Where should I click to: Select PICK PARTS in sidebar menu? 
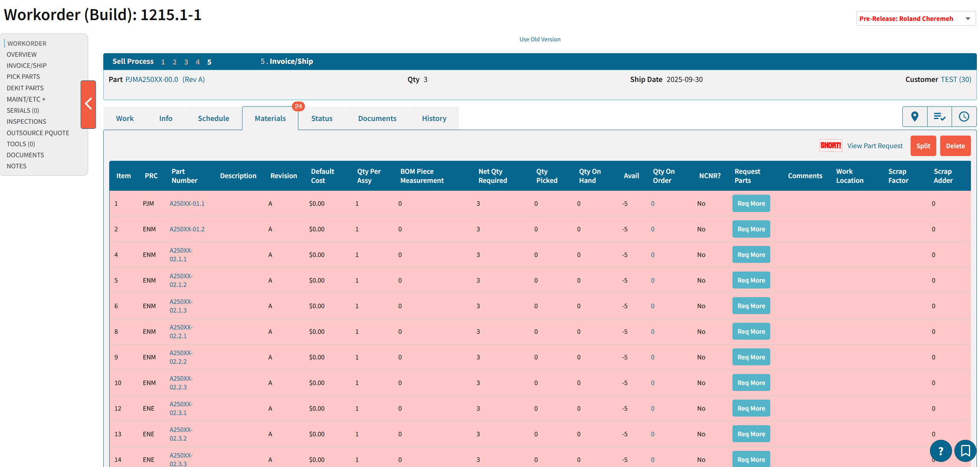[23, 76]
